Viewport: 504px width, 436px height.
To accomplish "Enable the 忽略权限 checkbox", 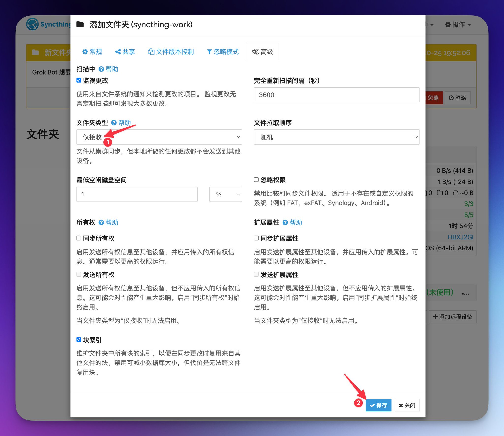I will [256, 180].
